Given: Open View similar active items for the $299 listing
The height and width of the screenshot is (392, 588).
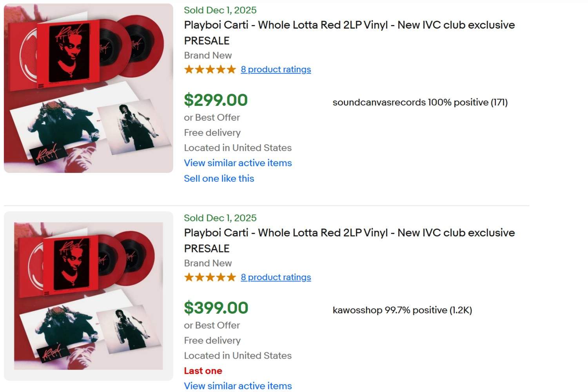Looking at the screenshot, I should point(238,163).
